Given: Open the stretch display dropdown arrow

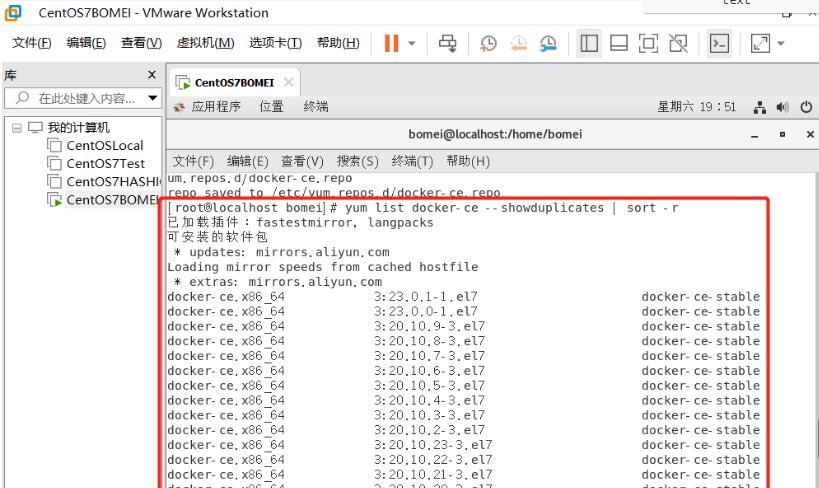Looking at the screenshot, I should click(x=781, y=43).
